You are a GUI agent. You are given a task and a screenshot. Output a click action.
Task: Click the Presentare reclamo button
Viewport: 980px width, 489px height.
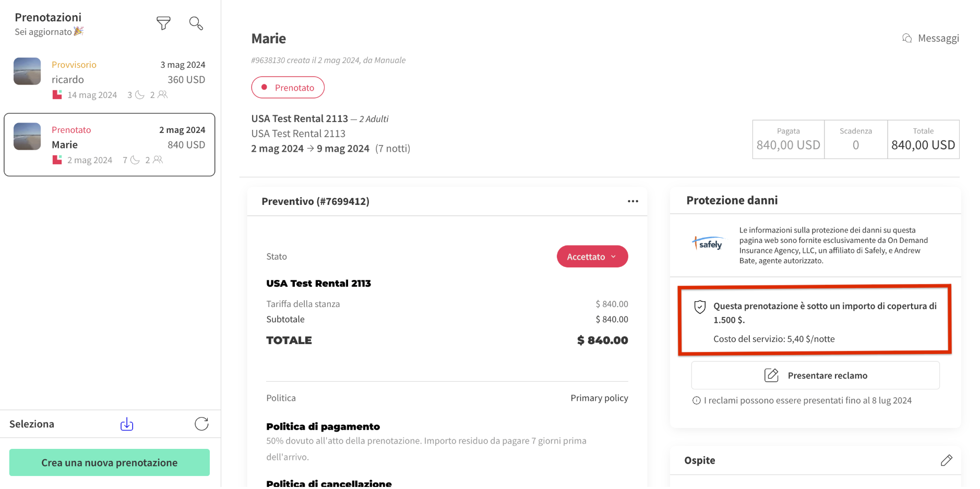click(x=815, y=375)
